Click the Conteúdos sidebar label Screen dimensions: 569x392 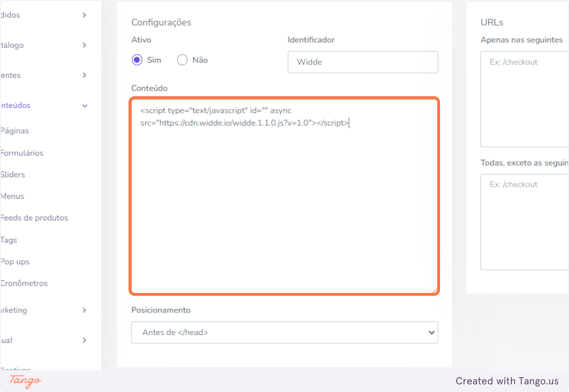coord(15,105)
